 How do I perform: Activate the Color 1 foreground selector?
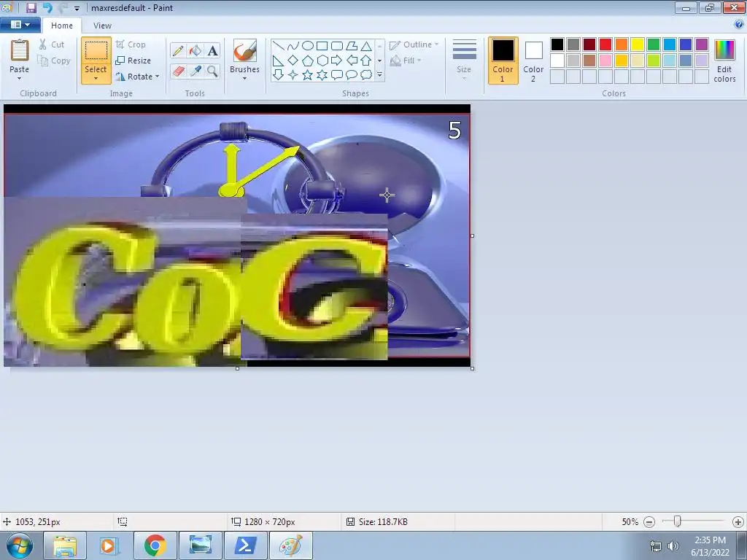coord(503,61)
